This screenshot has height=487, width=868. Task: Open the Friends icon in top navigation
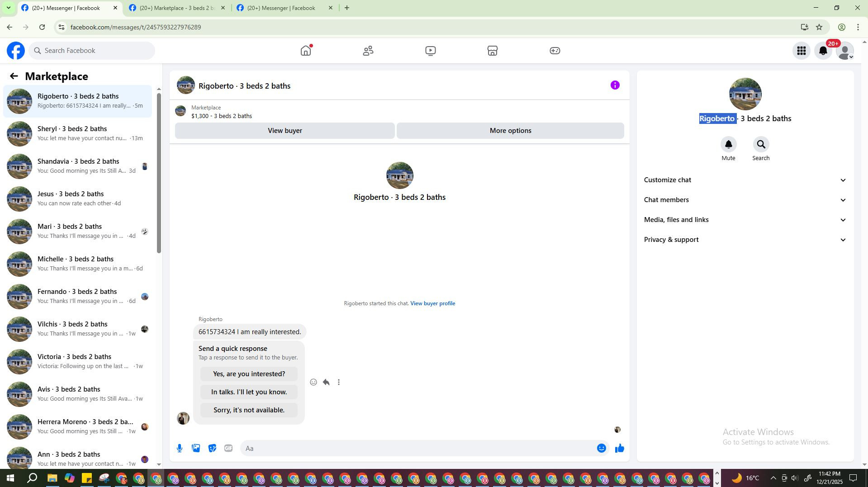368,51
